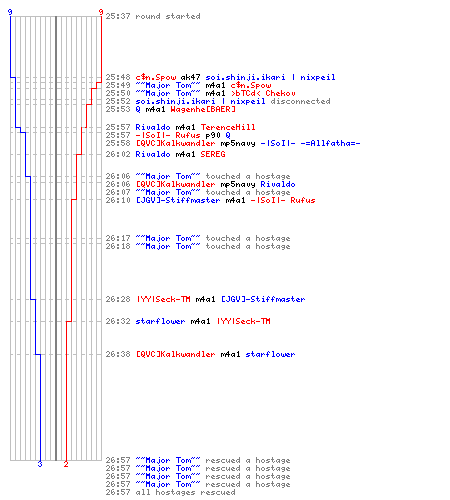This screenshot has width=450, height=500.
Task: Click red team final count 2
Action: coord(66,464)
